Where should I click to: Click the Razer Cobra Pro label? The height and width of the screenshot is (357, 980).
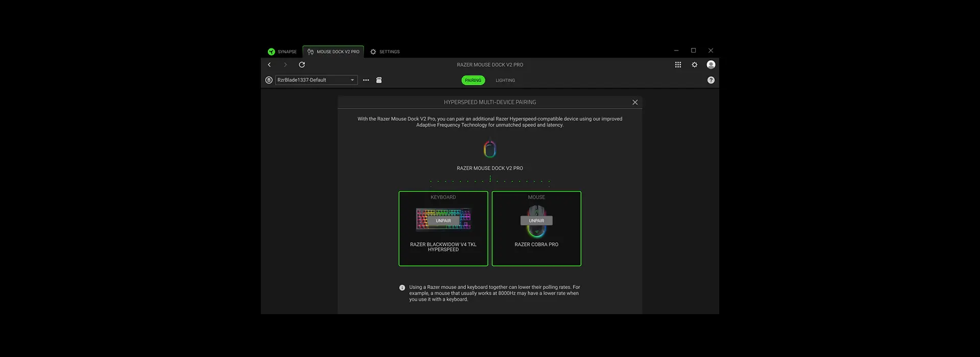click(x=536, y=244)
